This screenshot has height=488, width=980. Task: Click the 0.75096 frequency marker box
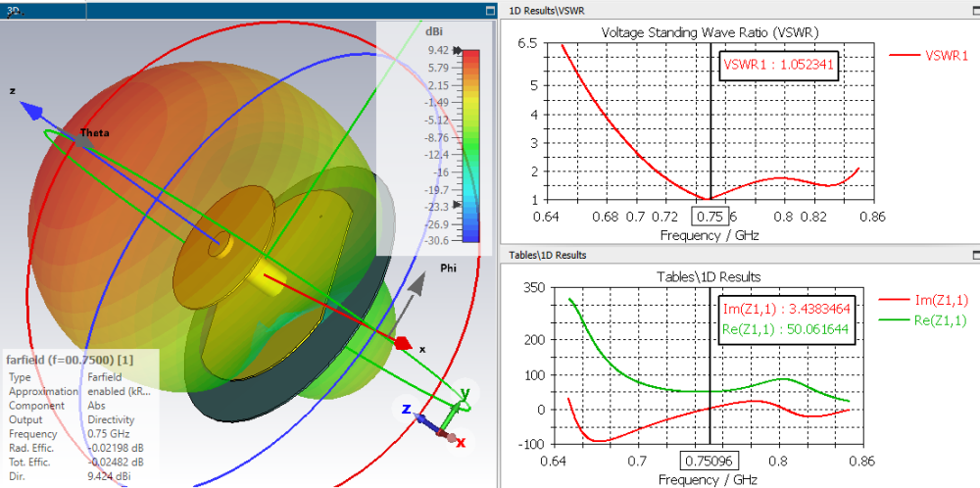(x=710, y=462)
